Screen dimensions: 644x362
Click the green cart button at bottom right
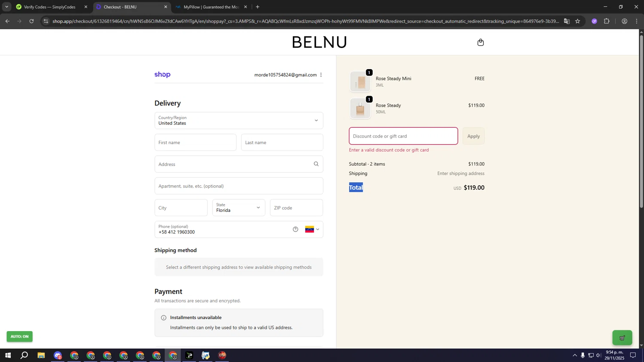[x=622, y=338]
